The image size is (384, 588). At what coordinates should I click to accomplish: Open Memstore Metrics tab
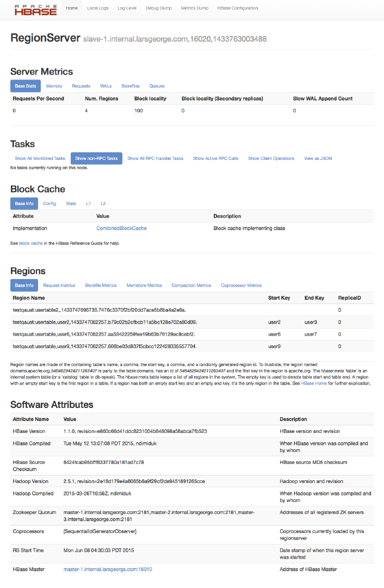144,285
